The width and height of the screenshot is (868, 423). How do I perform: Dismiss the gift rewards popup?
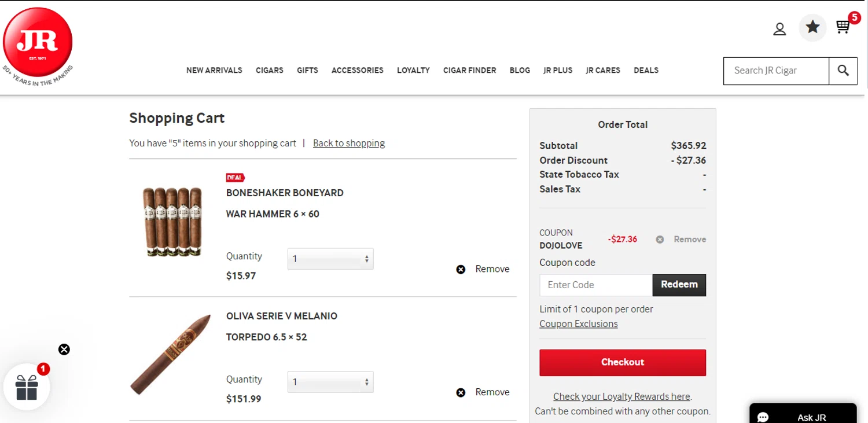click(x=64, y=350)
